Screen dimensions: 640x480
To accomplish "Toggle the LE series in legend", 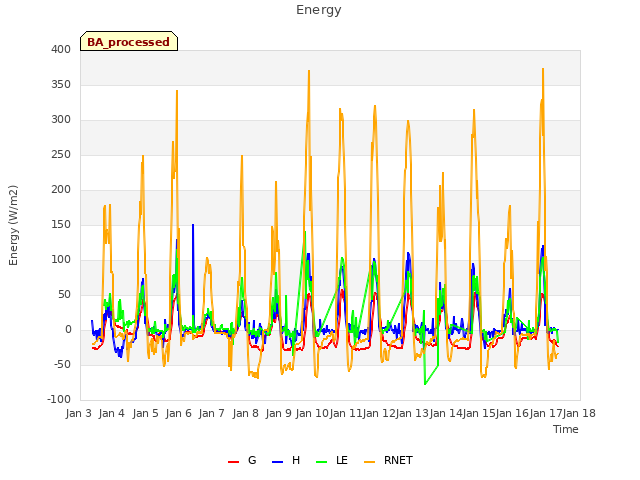I will click(x=332, y=460).
